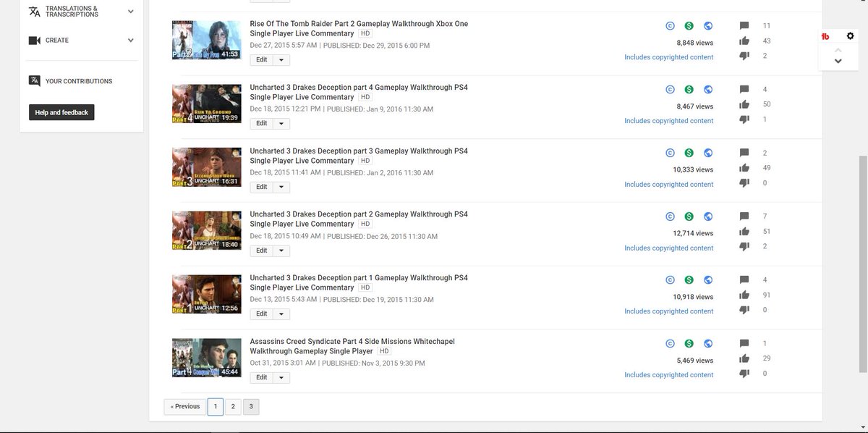Click public globe icon for Rise Of The Tomb Raider
Screen dimensions: 868x433
point(708,26)
